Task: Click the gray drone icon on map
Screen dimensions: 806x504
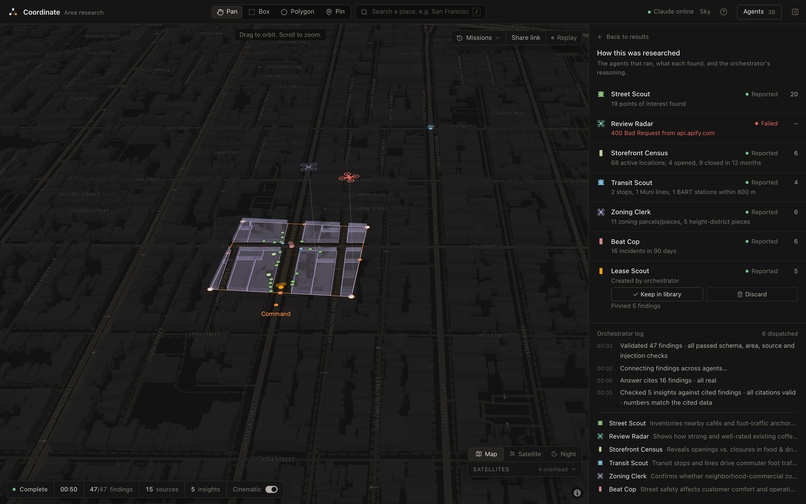Action: point(308,167)
